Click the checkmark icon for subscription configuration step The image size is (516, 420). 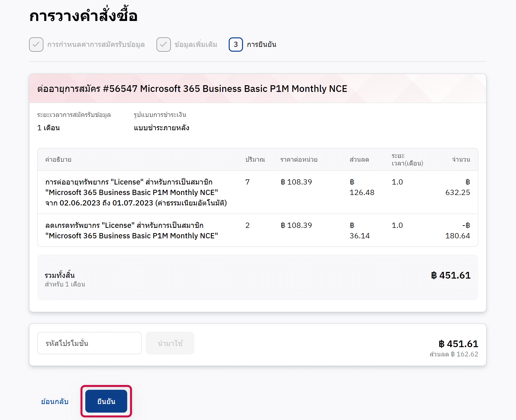coord(36,45)
